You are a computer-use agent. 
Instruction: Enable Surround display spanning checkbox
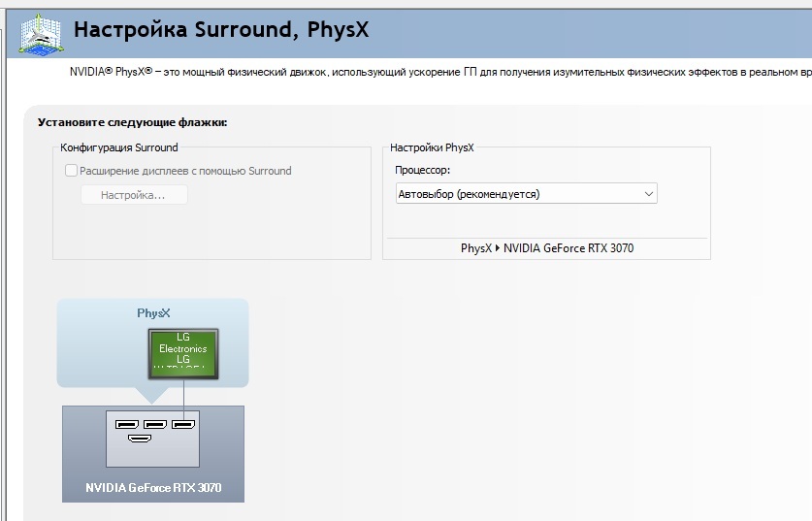click(72, 171)
